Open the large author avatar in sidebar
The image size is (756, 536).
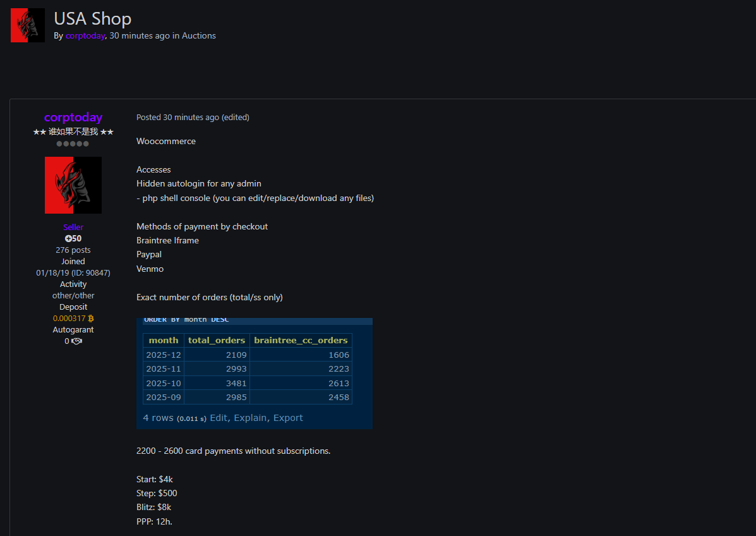[73, 185]
